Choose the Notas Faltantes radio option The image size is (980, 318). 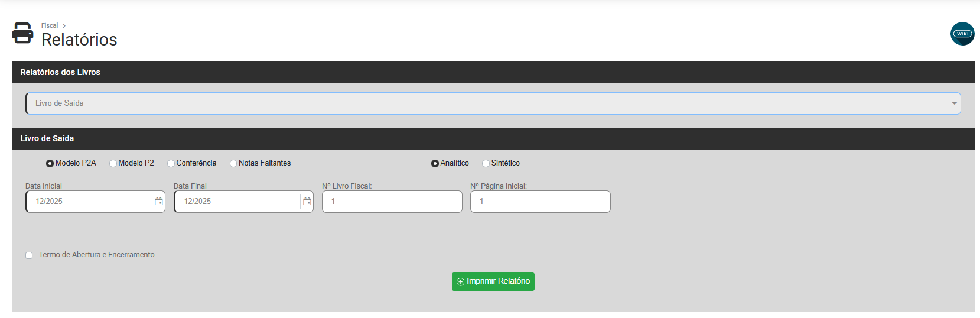(x=233, y=163)
